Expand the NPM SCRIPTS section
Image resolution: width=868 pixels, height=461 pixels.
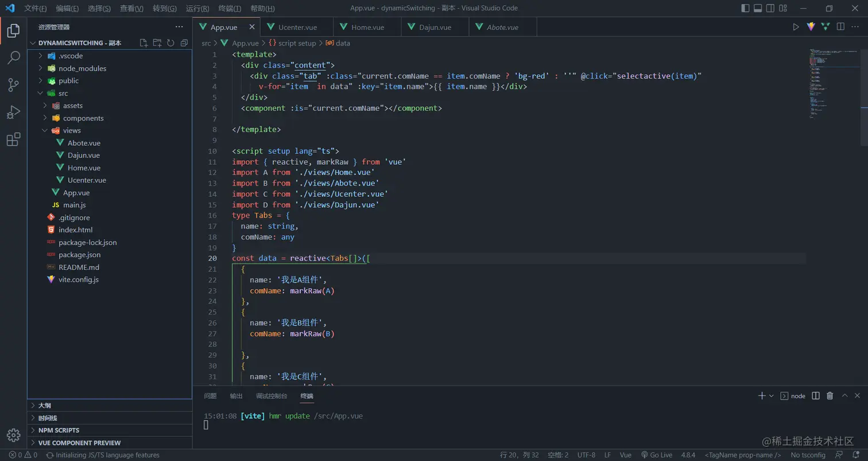tap(109, 430)
